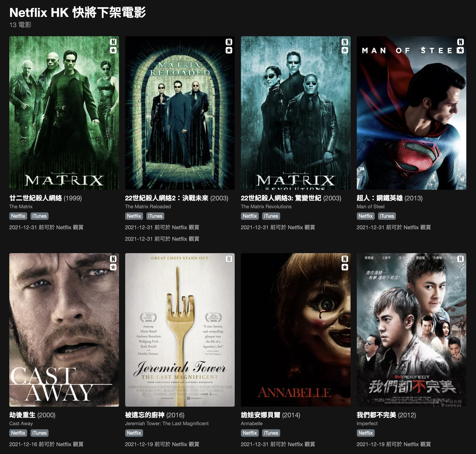Click the Netflix N badge on Matrix Revolutions poster
Screen dimensions: 476x454
tap(345, 42)
